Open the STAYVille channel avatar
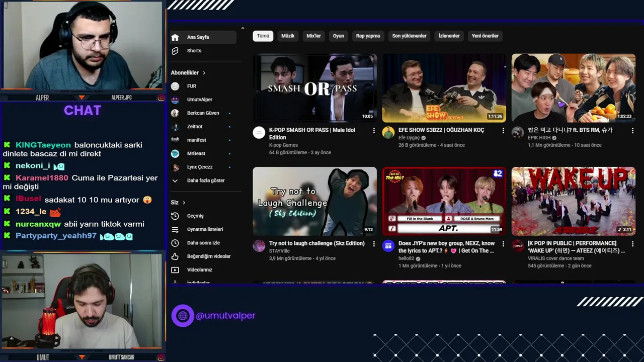644x362 pixels. 259,246
